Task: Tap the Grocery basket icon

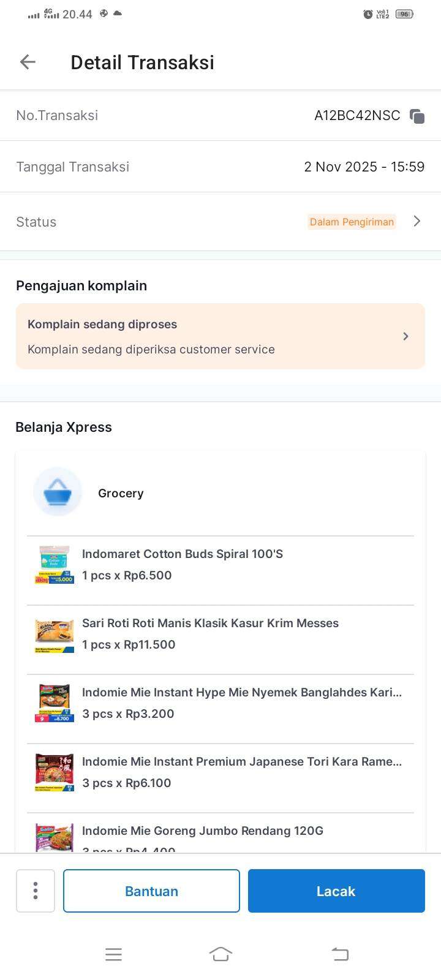Action: pos(58,492)
